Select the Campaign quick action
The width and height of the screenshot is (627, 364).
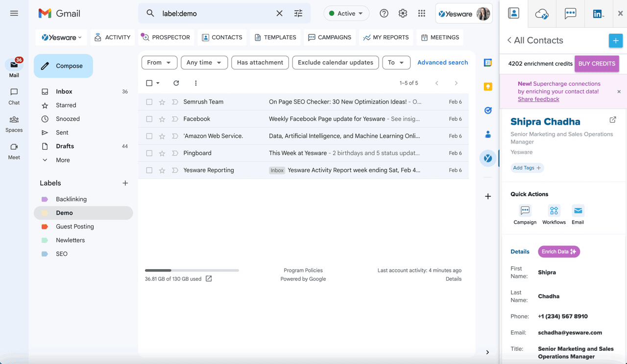525,211
